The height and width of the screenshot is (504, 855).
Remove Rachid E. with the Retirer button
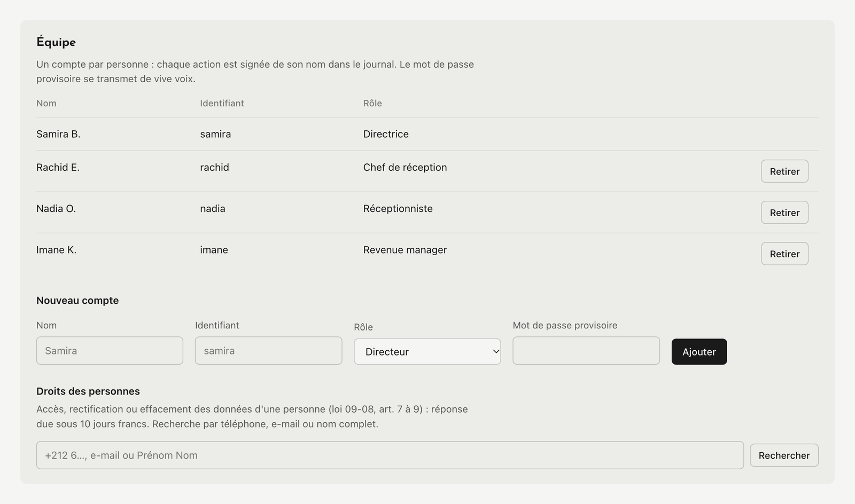point(784,171)
